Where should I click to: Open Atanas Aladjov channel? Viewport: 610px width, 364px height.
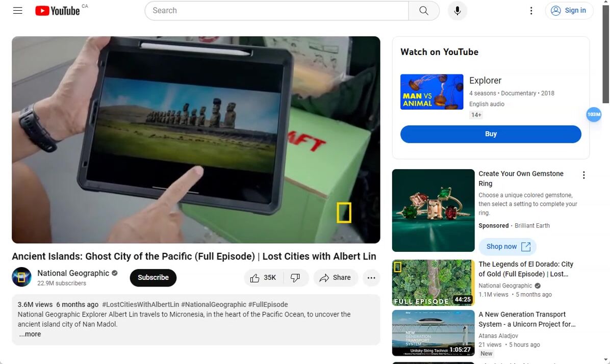pyautogui.click(x=498, y=335)
